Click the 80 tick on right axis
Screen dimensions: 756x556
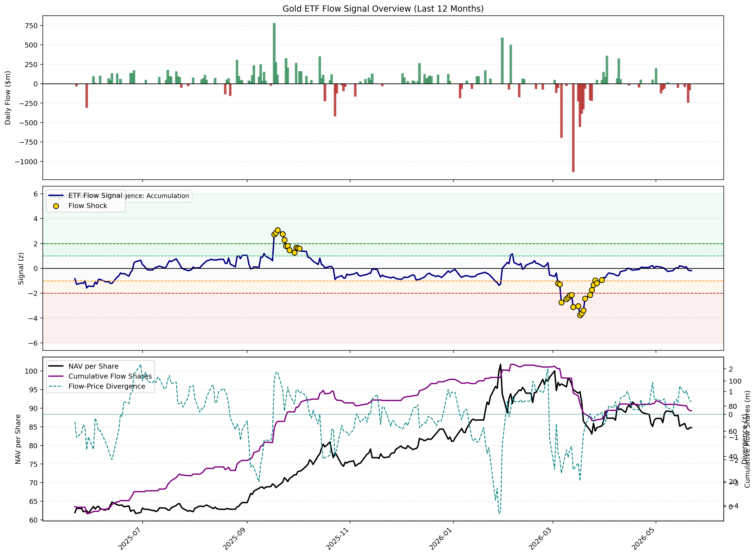[x=732, y=407]
